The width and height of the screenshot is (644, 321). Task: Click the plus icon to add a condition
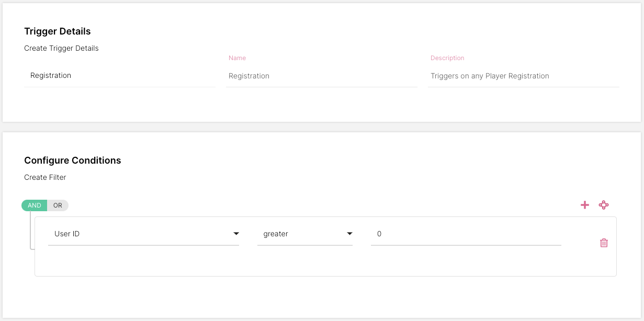tap(585, 205)
